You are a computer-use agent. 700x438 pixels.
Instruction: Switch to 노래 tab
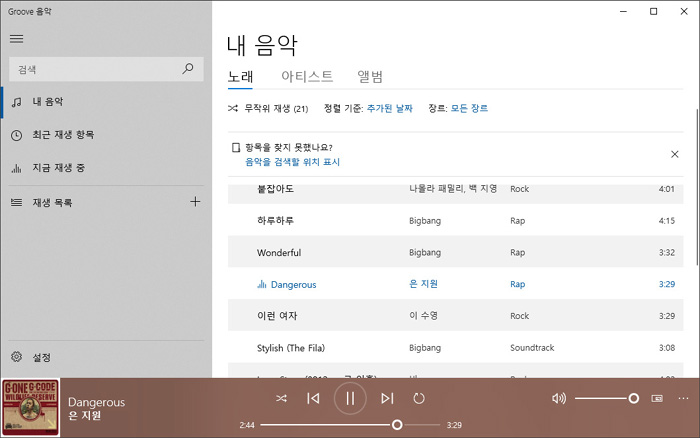(240, 77)
